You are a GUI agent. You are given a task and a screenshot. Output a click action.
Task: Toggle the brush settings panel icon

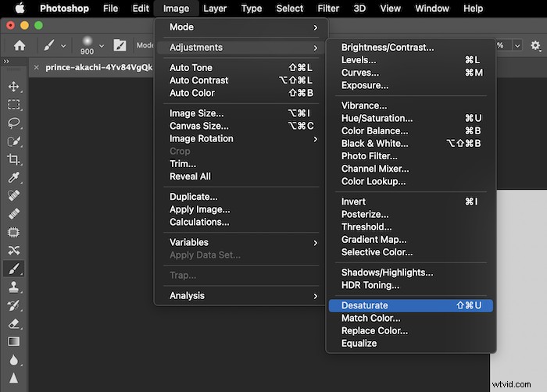tap(120, 45)
